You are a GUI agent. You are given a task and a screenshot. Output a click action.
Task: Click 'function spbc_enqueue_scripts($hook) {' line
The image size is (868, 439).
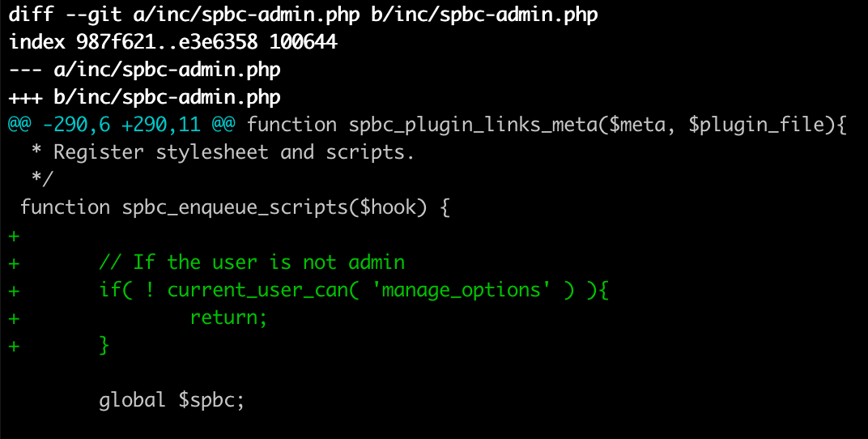(236, 207)
